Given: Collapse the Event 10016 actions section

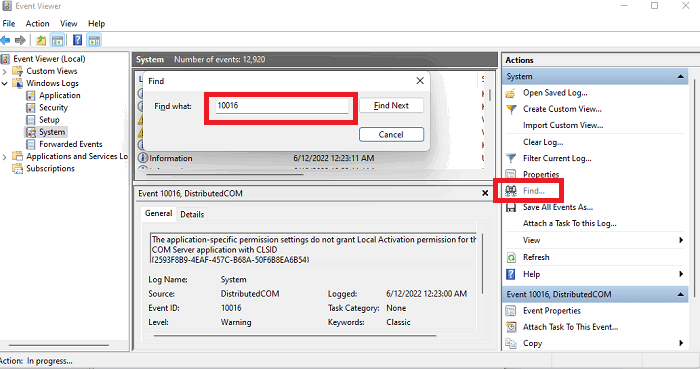Looking at the screenshot, I should coord(680,294).
